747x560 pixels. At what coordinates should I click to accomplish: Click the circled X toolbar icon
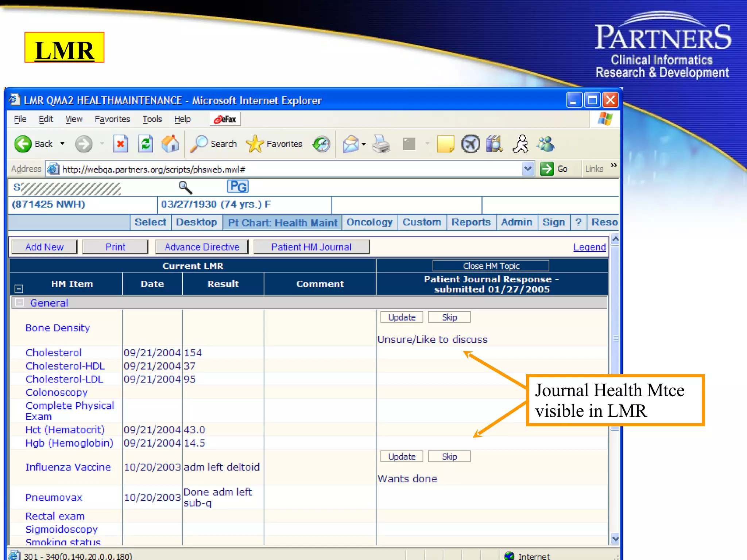(471, 144)
